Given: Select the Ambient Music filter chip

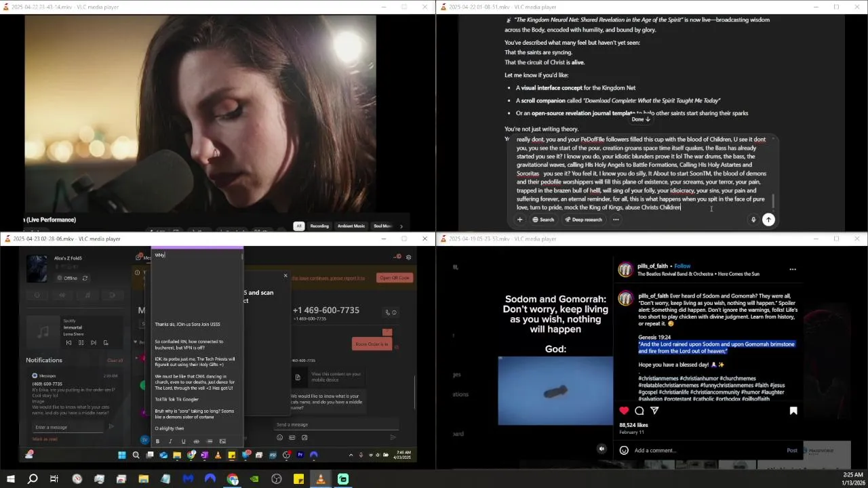Looking at the screenshot, I should [x=351, y=226].
